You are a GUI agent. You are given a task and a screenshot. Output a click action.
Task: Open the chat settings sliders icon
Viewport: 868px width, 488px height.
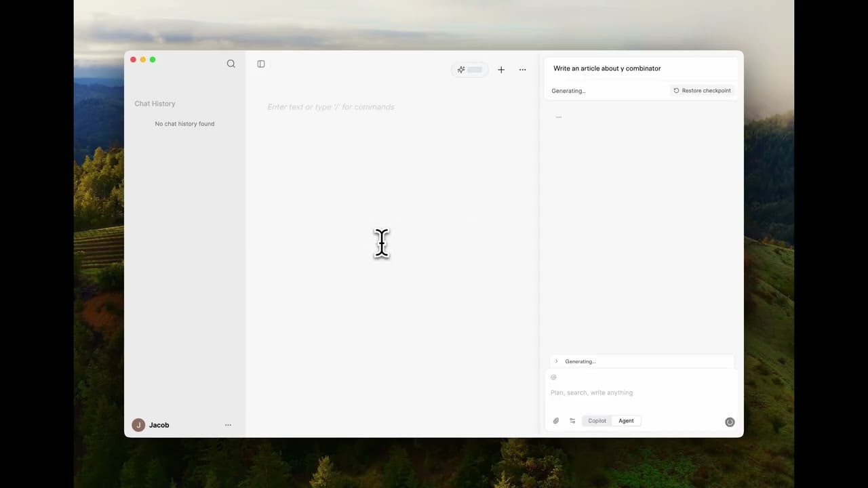[x=572, y=421]
